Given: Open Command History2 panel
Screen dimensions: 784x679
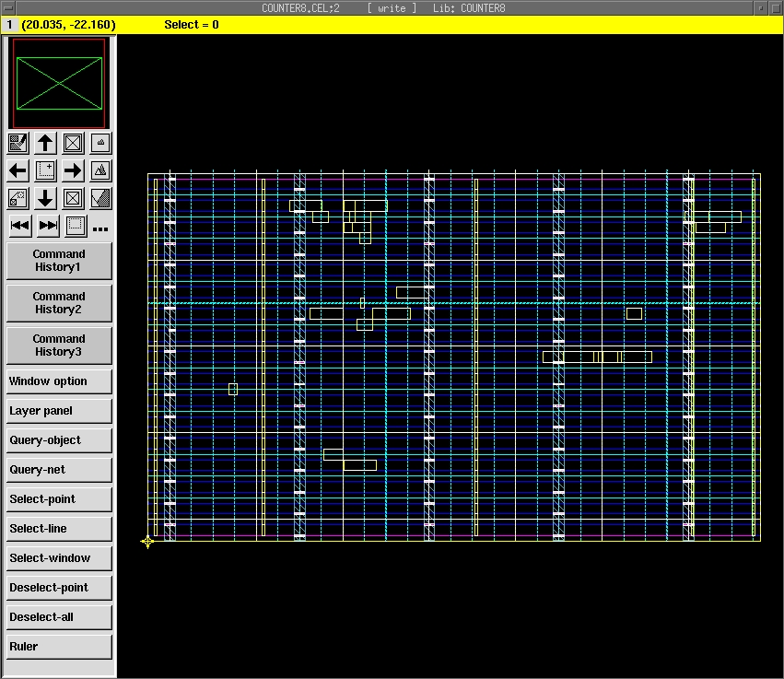Looking at the screenshot, I should click(x=59, y=303).
